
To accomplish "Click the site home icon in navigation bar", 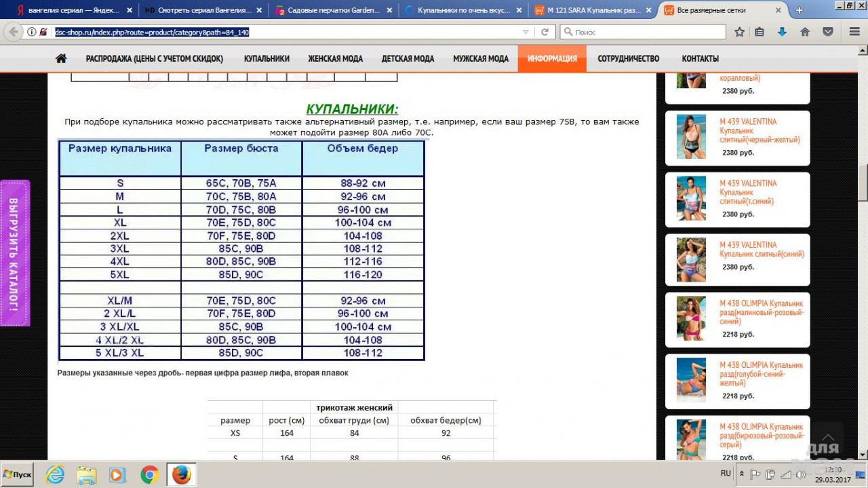I will 61,59.
